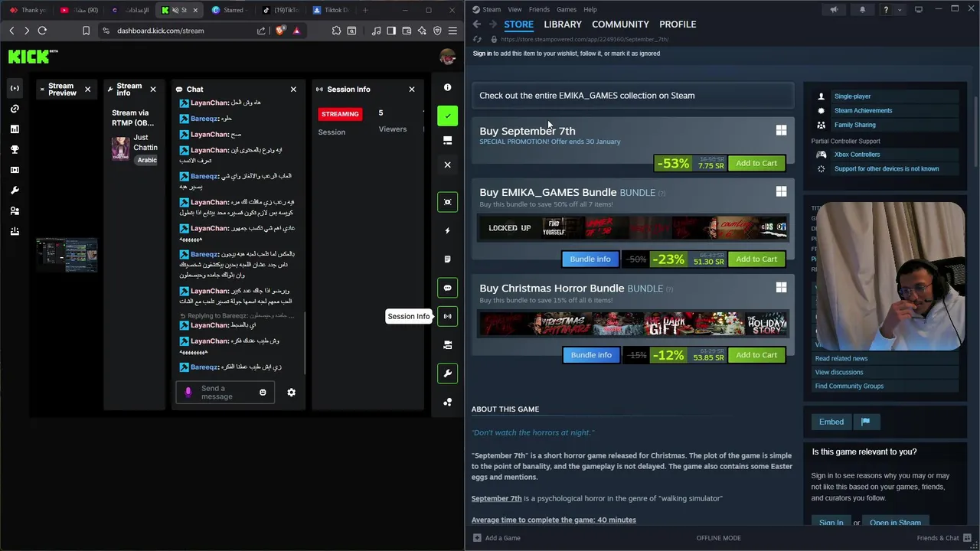Click the link icon in Kick's left sidebar
Image resolution: width=980 pixels, height=551 pixels.
(x=15, y=109)
